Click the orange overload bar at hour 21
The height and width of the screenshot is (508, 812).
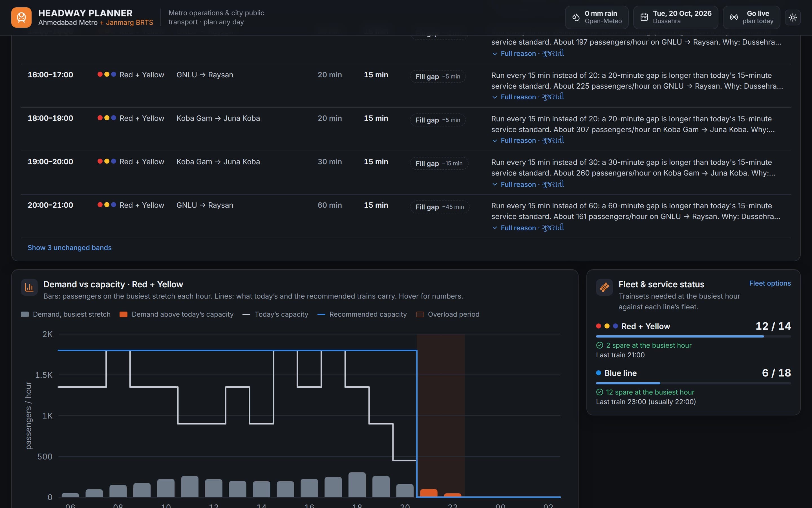point(429,493)
